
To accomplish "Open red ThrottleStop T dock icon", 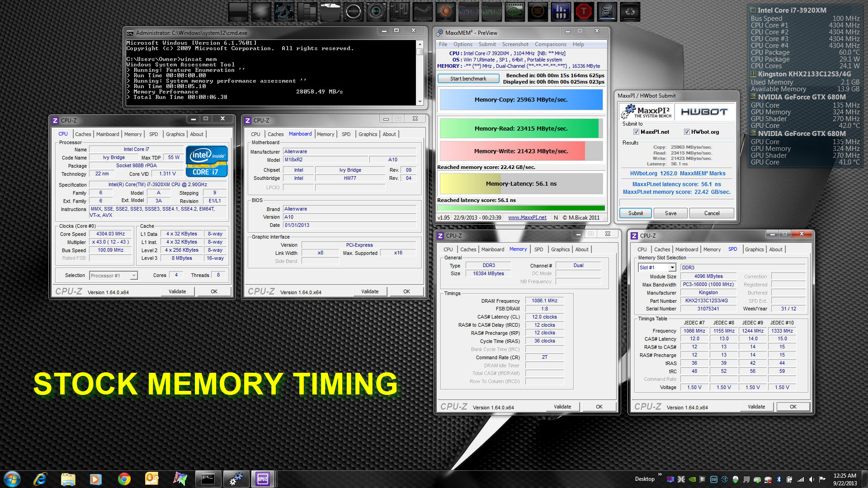I will pyautogui.click(x=584, y=11).
